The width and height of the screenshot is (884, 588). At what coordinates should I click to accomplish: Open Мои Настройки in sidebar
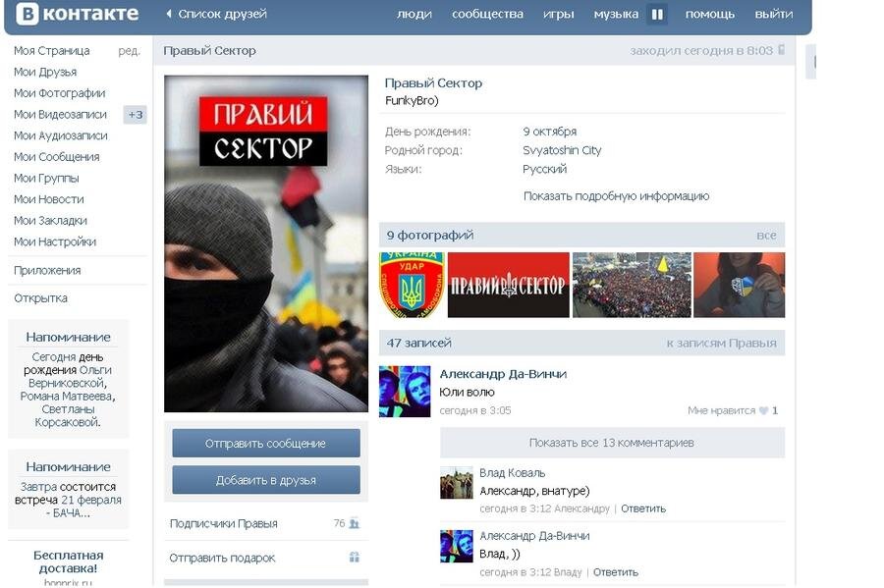[x=55, y=241]
